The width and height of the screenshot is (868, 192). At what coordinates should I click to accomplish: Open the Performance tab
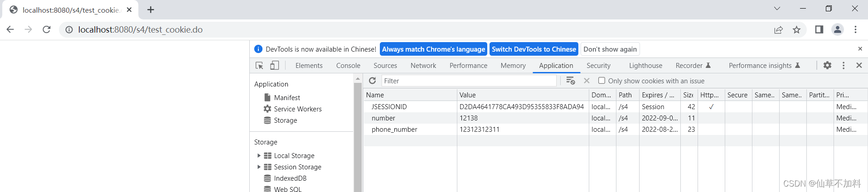pos(468,66)
